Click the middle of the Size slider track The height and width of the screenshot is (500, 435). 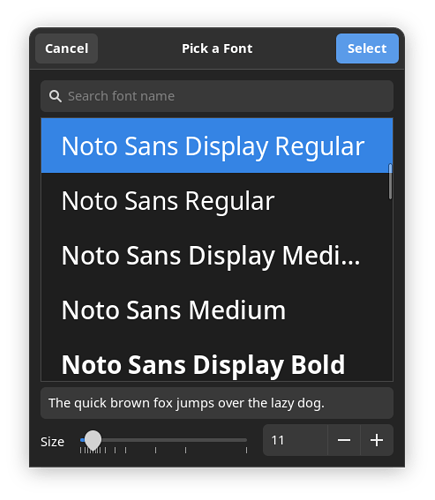pos(164,440)
